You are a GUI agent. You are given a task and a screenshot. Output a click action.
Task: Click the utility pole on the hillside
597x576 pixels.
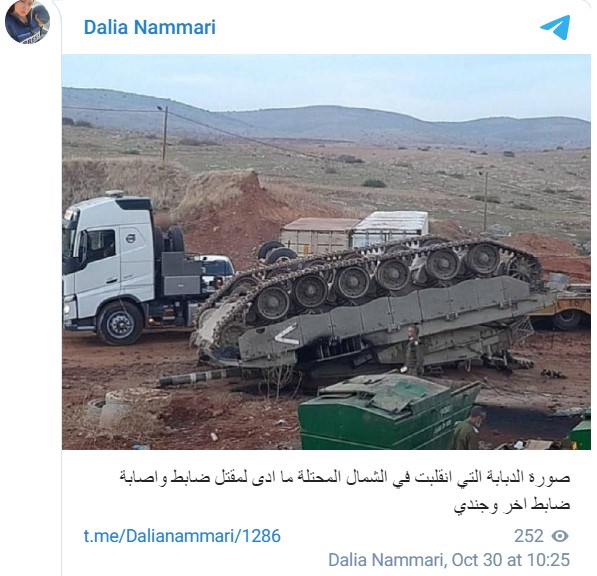coord(164,133)
